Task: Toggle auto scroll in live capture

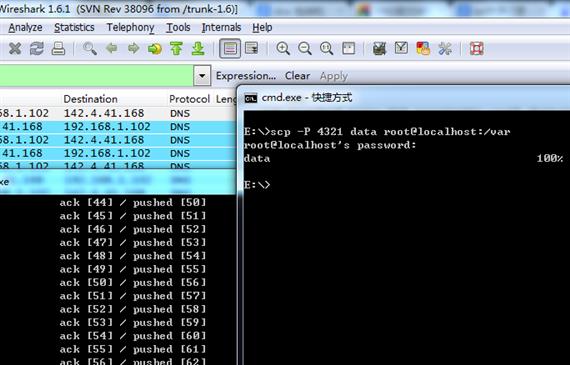Action: click(x=252, y=48)
